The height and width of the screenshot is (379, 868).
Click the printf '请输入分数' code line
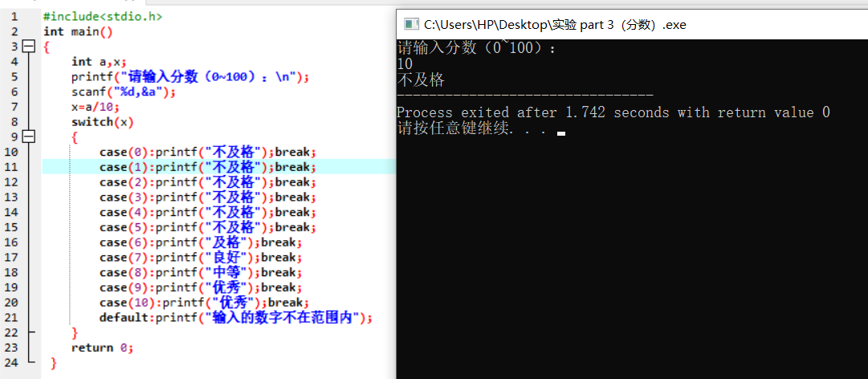tap(189, 77)
